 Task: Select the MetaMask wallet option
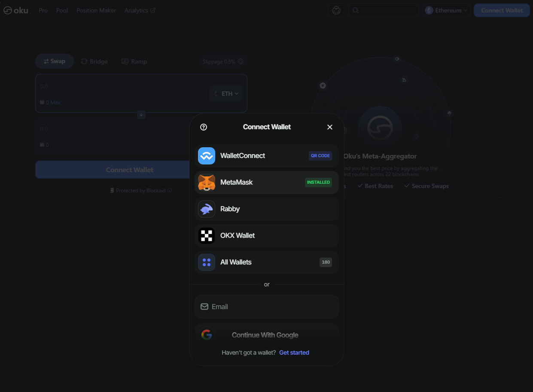point(267,182)
